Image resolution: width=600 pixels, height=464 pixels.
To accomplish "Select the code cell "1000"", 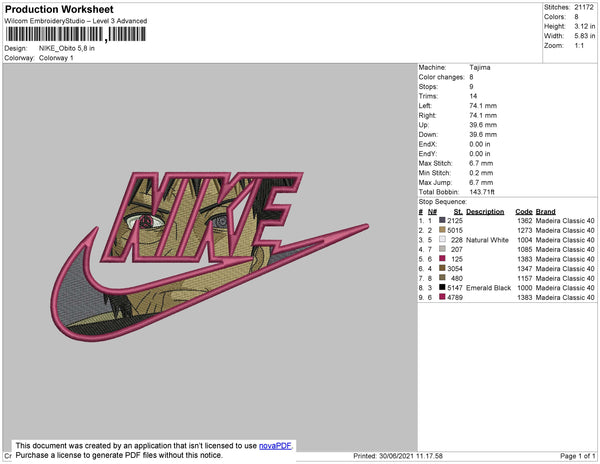I will 524,288.
